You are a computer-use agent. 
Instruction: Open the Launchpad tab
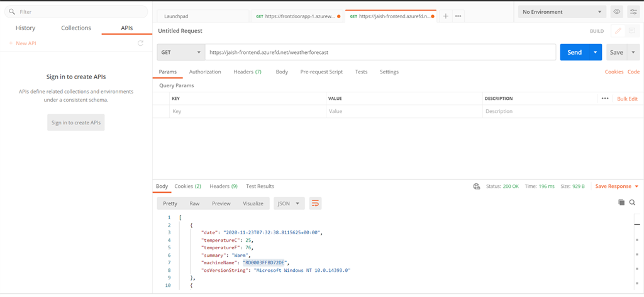203,16
